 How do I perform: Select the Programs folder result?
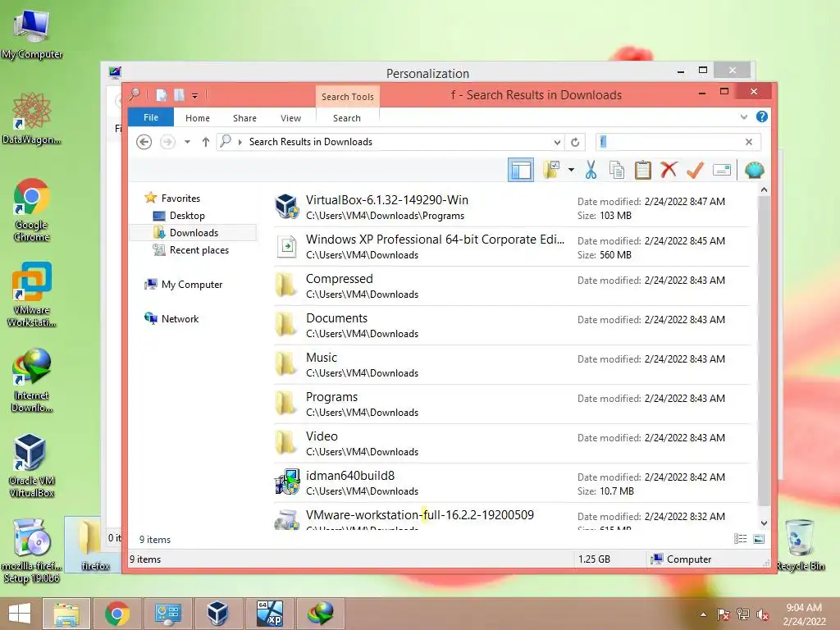click(512, 404)
